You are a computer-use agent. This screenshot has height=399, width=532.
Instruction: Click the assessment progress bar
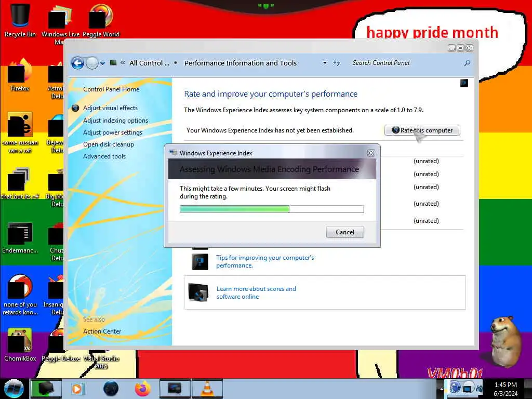(272, 209)
